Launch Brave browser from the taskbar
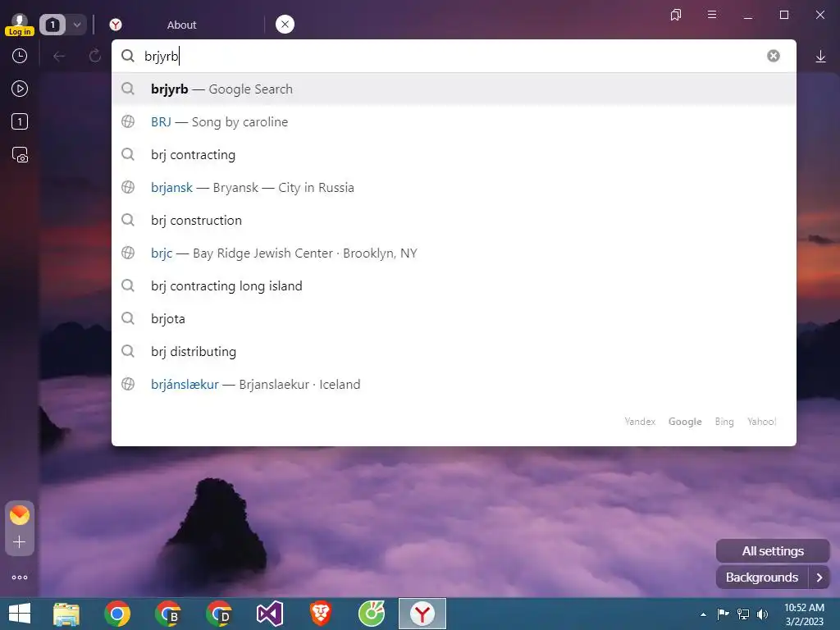 tap(321, 614)
